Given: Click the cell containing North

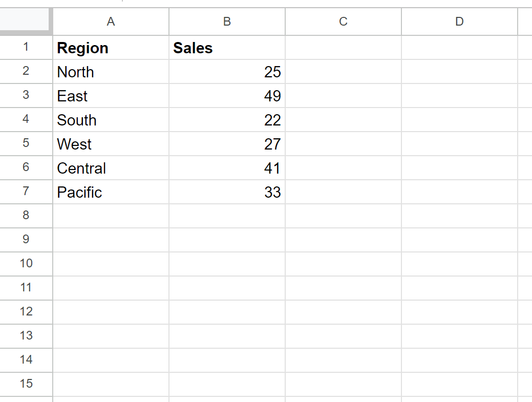Looking at the screenshot, I should click(111, 72).
